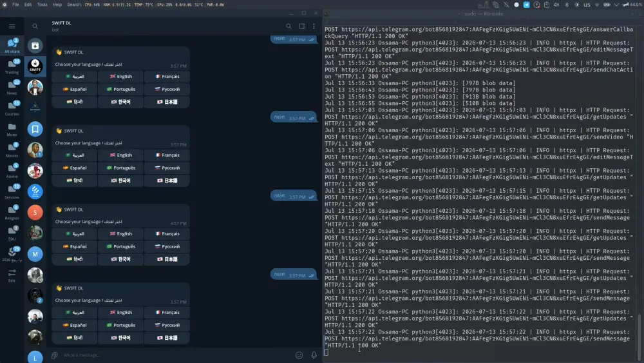Switch to the Anime folder
Viewport: 644px width, 363px height.
[12, 171]
